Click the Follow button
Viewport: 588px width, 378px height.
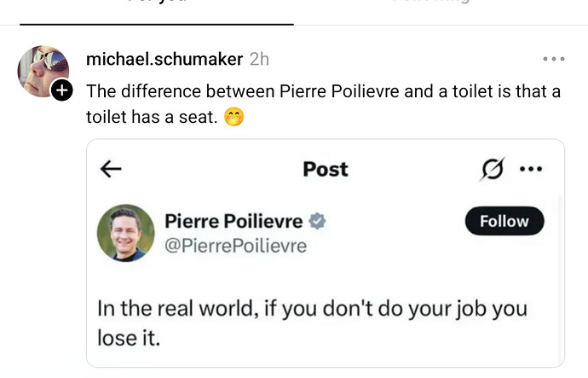click(504, 221)
